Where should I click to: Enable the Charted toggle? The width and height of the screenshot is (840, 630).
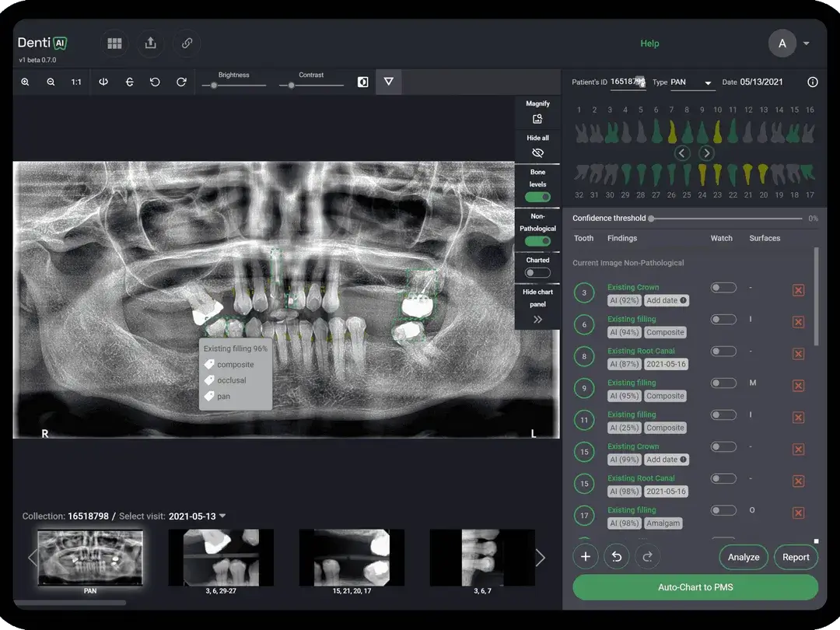[537, 272]
